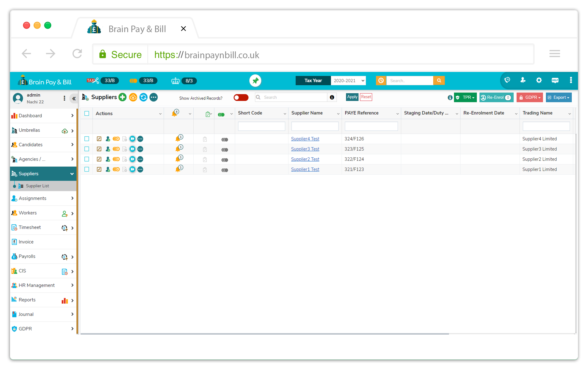
Task: Click the red Reset button
Action: (x=366, y=97)
